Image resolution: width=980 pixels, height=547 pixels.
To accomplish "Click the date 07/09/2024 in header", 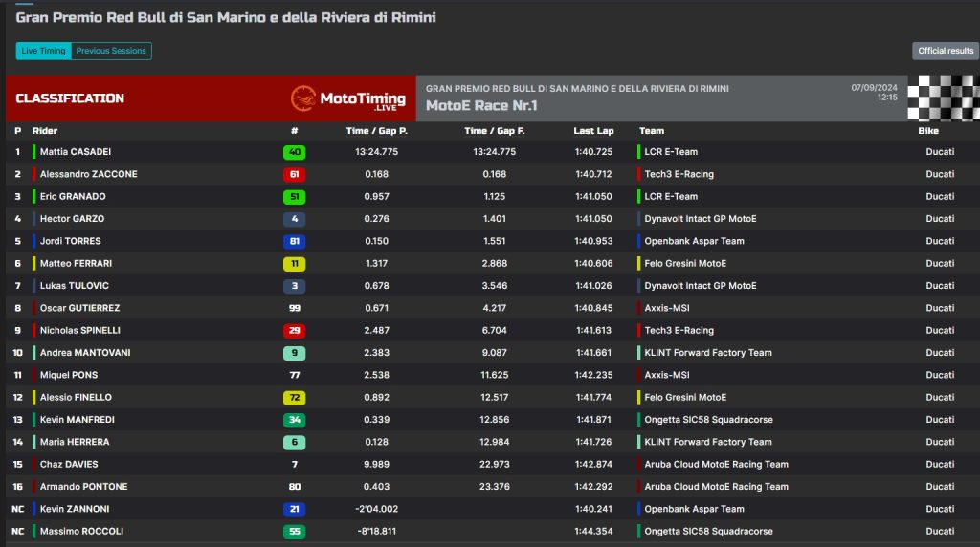I will (x=874, y=88).
